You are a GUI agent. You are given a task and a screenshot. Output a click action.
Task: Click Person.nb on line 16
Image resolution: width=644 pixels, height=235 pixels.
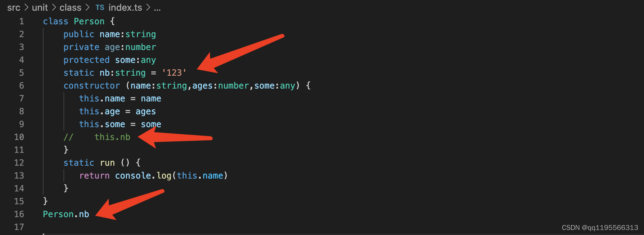(x=66, y=214)
